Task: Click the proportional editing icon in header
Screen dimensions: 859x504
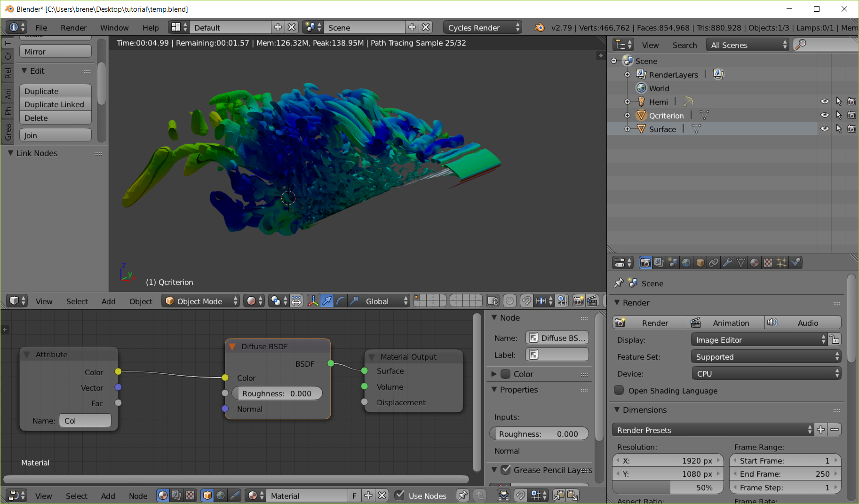Action: click(x=509, y=301)
